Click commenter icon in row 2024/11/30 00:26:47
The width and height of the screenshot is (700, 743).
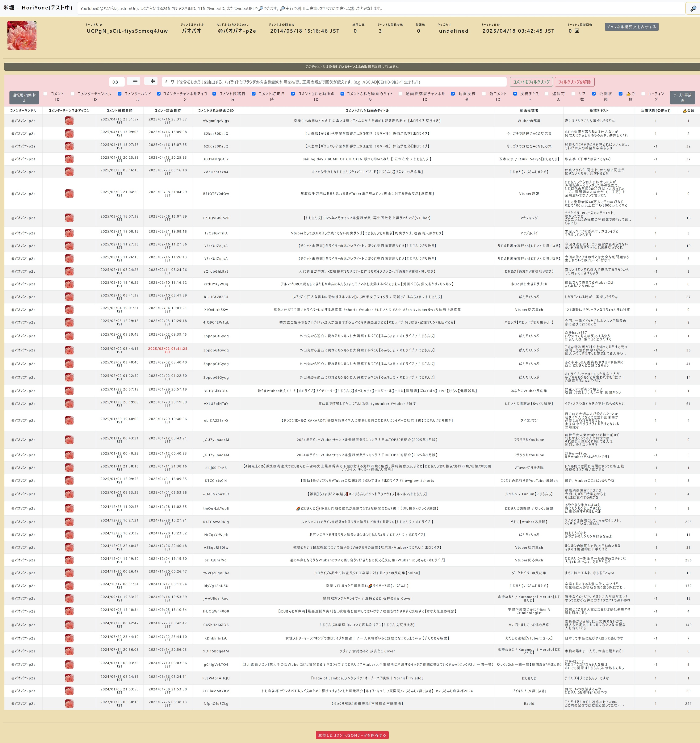point(69,573)
